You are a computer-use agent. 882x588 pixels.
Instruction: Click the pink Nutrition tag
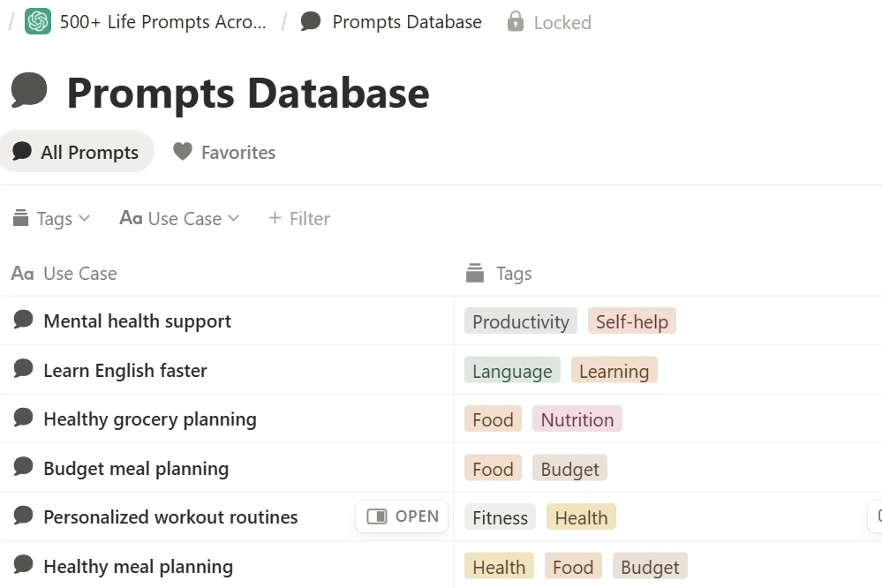click(577, 419)
